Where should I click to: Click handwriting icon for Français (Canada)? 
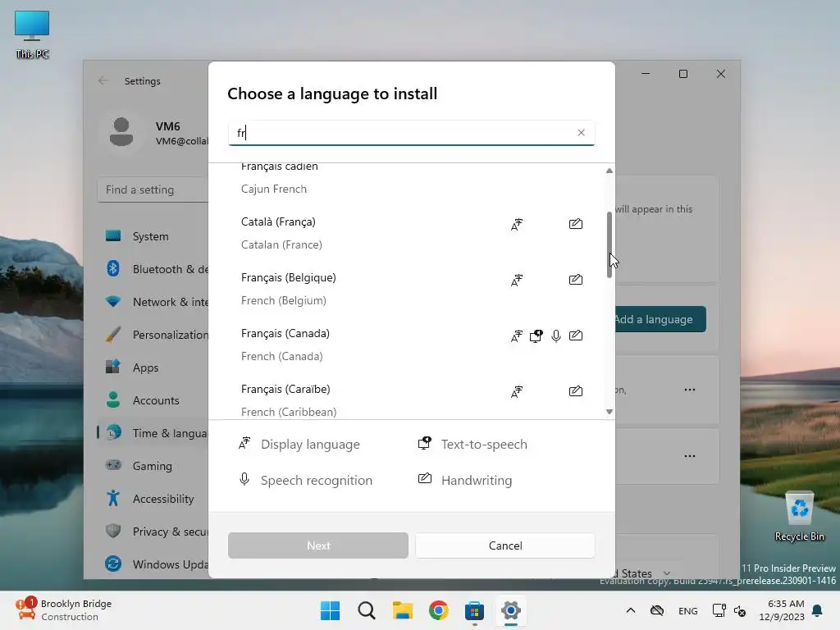pos(575,336)
